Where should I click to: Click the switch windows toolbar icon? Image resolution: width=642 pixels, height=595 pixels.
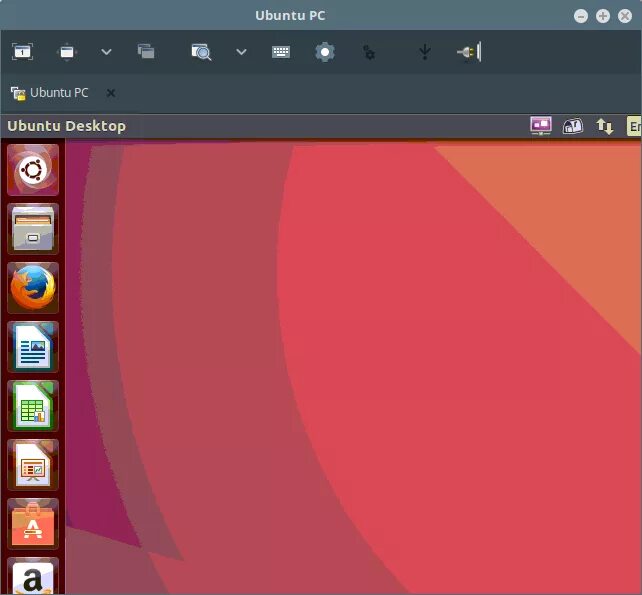tap(146, 52)
